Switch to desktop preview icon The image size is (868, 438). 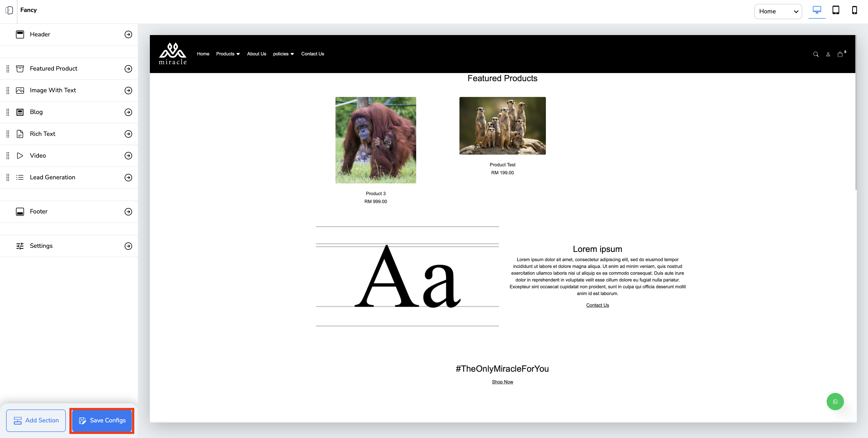pos(817,10)
